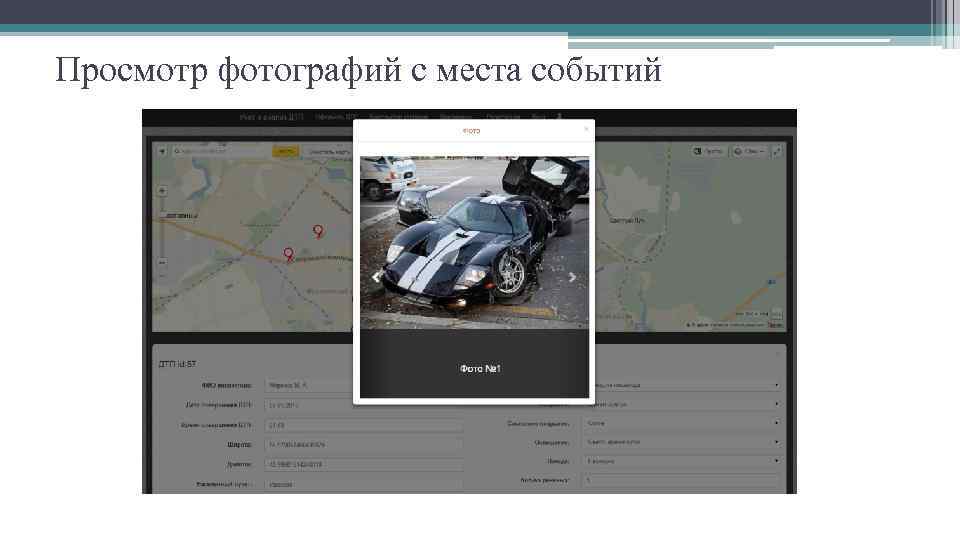Click the user profile icon in navbar
The image size is (960, 540).
coord(559,116)
